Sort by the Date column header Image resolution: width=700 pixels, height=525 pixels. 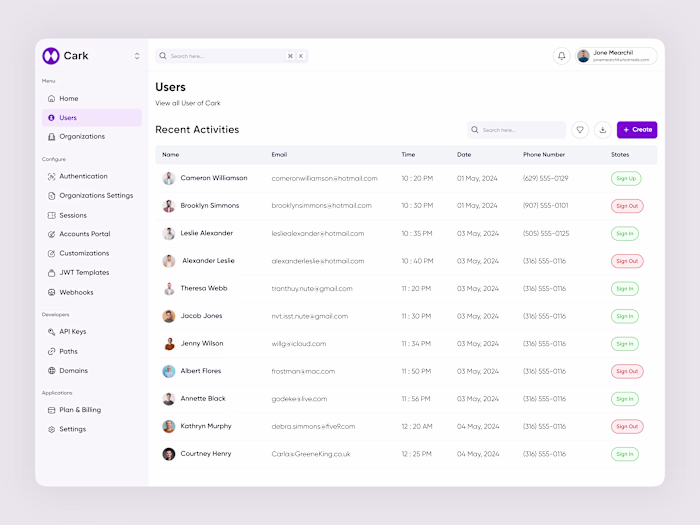464,154
